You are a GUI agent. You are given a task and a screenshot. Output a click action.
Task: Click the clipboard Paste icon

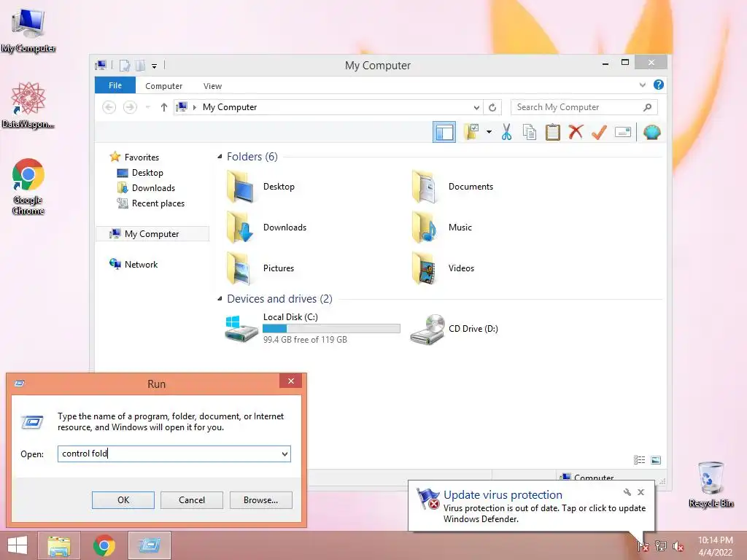coord(553,132)
